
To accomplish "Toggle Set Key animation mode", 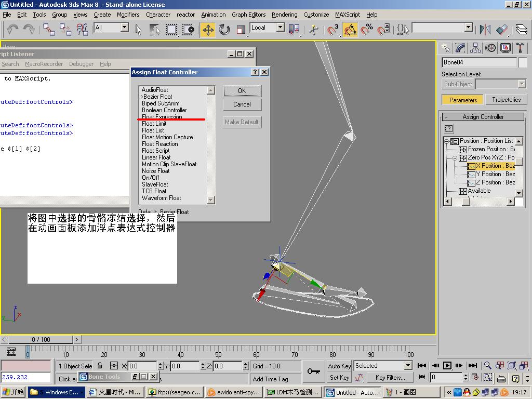I will point(339,377).
